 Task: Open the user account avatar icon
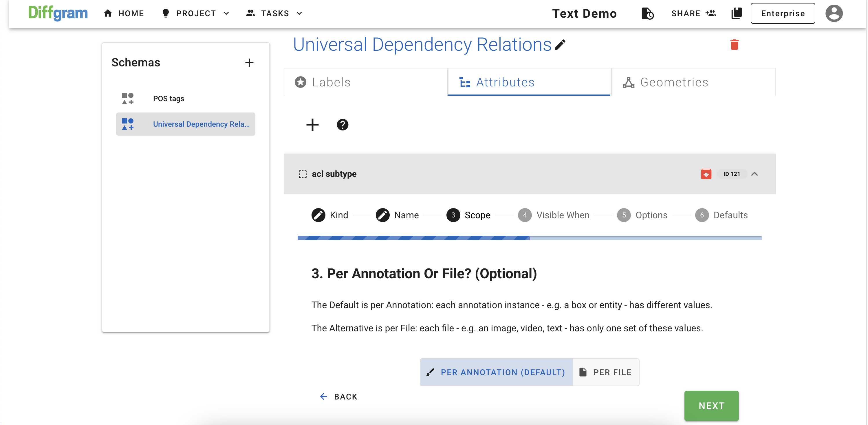tap(833, 14)
